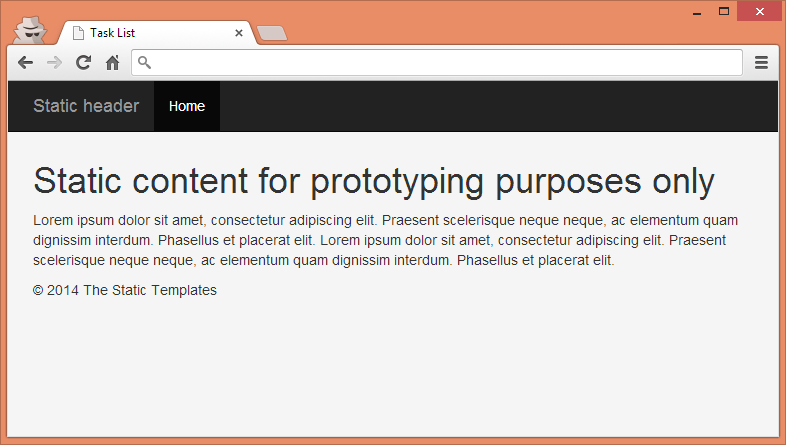Focus the empty address bar field
This screenshot has height=445, width=786.
pos(437,63)
